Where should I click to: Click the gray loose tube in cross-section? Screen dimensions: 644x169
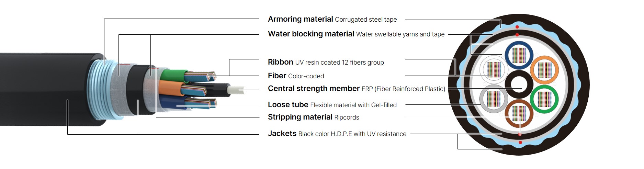(494, 99)
